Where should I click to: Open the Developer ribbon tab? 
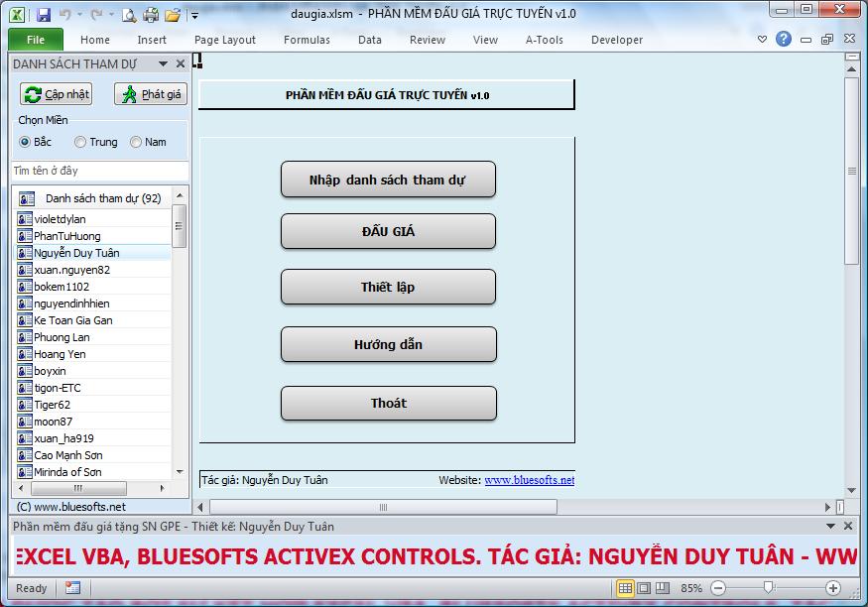(616, 40)
